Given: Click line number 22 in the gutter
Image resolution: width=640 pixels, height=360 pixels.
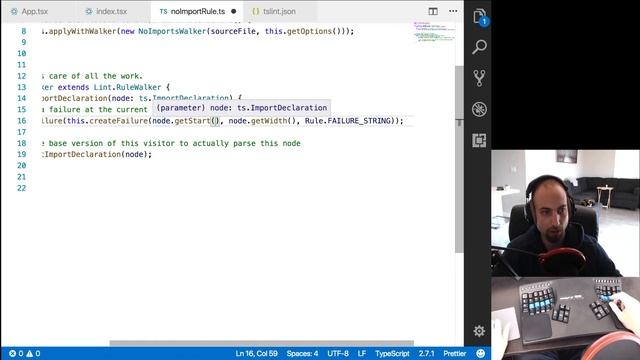Looking at the screenshot, I should (22, 188).
